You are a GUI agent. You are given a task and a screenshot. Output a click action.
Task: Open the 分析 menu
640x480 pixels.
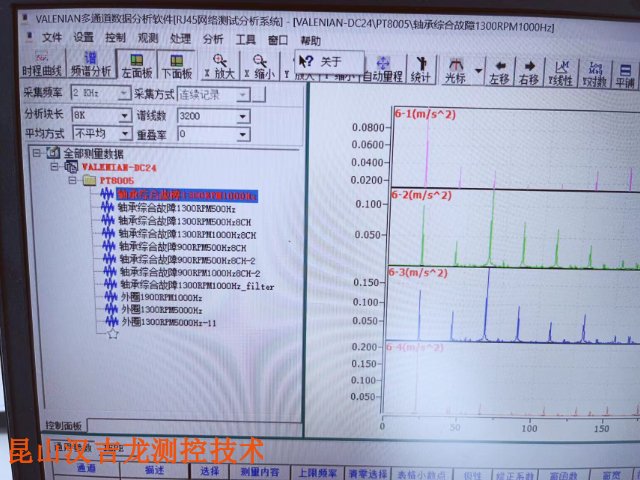click(213, 39)
